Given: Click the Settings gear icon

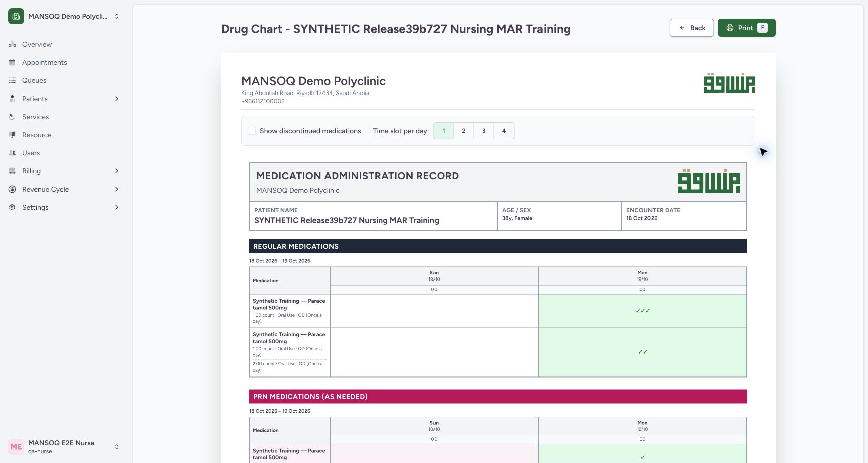Looking at the screenshot, I should point(12,207).
